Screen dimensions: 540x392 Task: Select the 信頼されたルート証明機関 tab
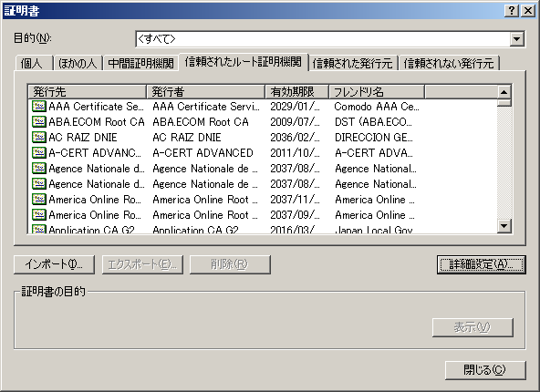244,62
